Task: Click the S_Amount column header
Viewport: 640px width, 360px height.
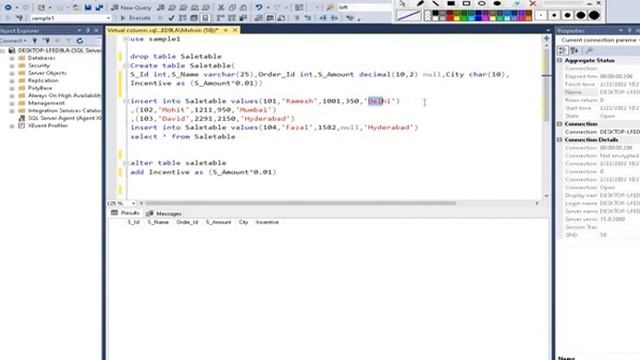Action: [218, 222]
